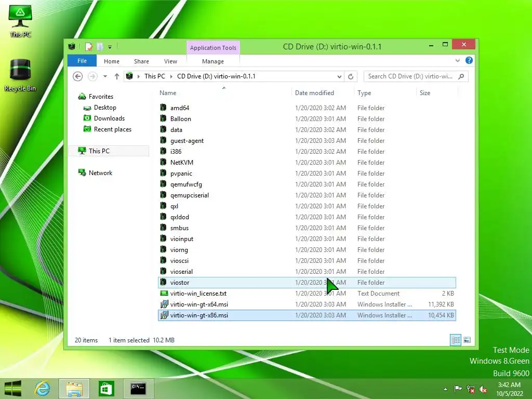Open Explorer Help question mark
The image size is (532, 399).
tap(469, 60)
